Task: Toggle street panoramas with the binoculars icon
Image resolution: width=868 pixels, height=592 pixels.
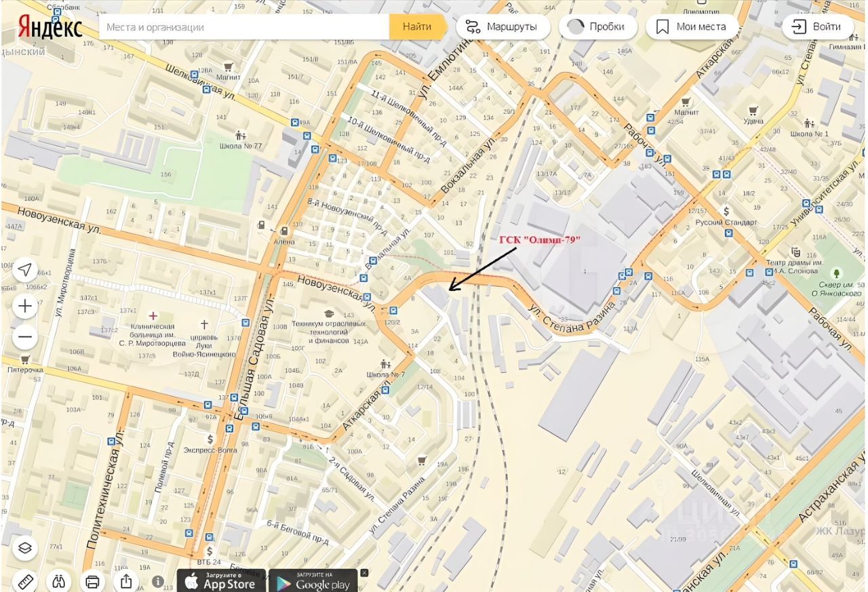Action: coord(59,582)
